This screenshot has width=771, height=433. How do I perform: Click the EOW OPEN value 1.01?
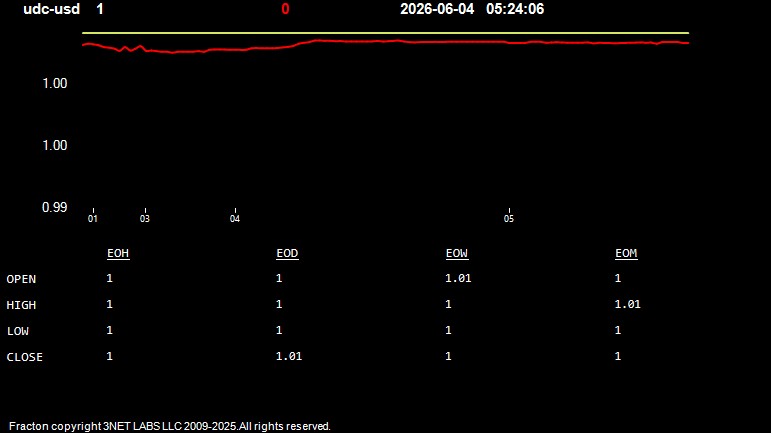(x=458, y=278)
